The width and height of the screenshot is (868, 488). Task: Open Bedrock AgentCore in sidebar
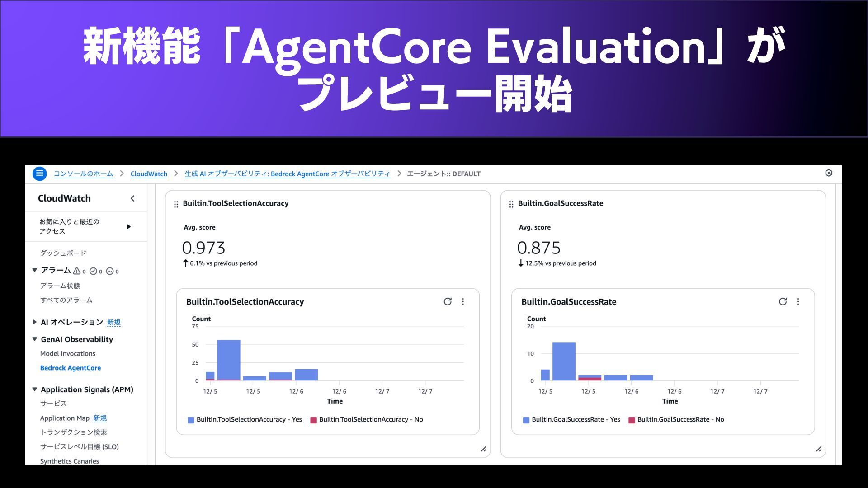tap(71, 368)
